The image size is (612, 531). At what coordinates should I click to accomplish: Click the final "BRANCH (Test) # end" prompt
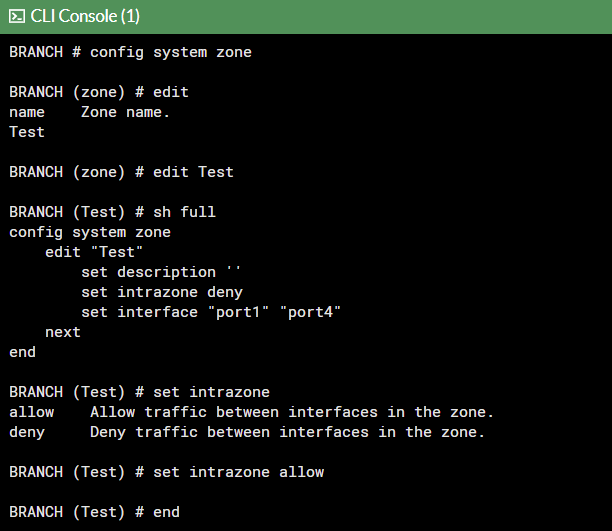pos(94,512)
